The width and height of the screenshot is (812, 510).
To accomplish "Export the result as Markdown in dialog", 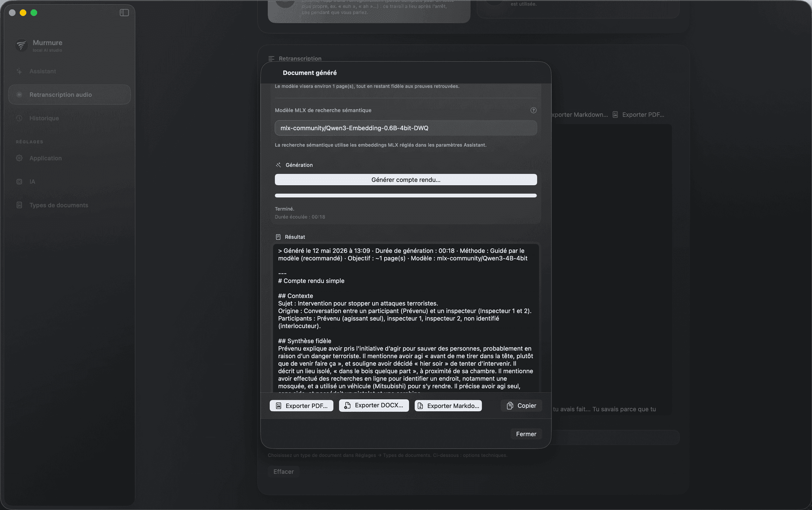I will [448, 406].
